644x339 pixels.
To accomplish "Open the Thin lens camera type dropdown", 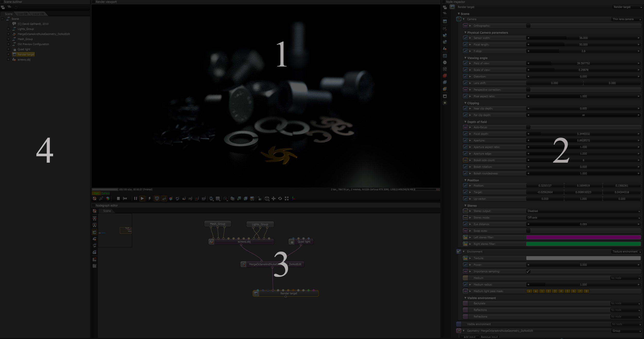I will pos(626,19).
